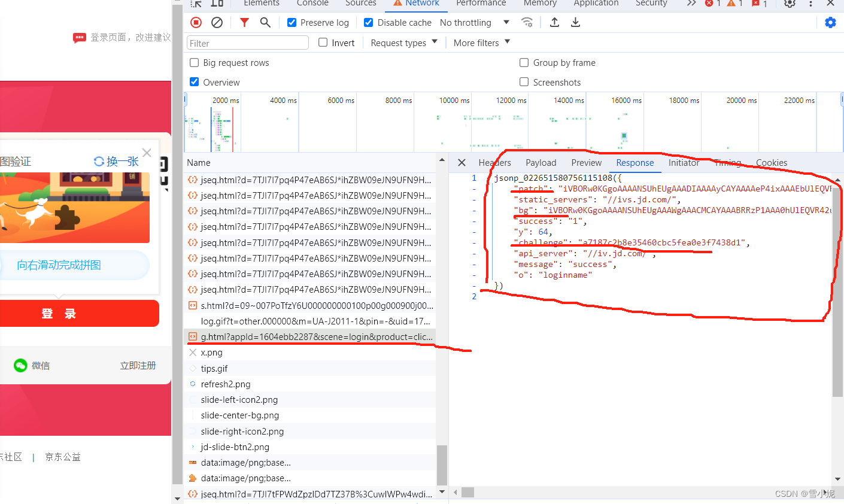844x504 pixels.
Task: Toggle the Overview checkbox
Action: 194,82
